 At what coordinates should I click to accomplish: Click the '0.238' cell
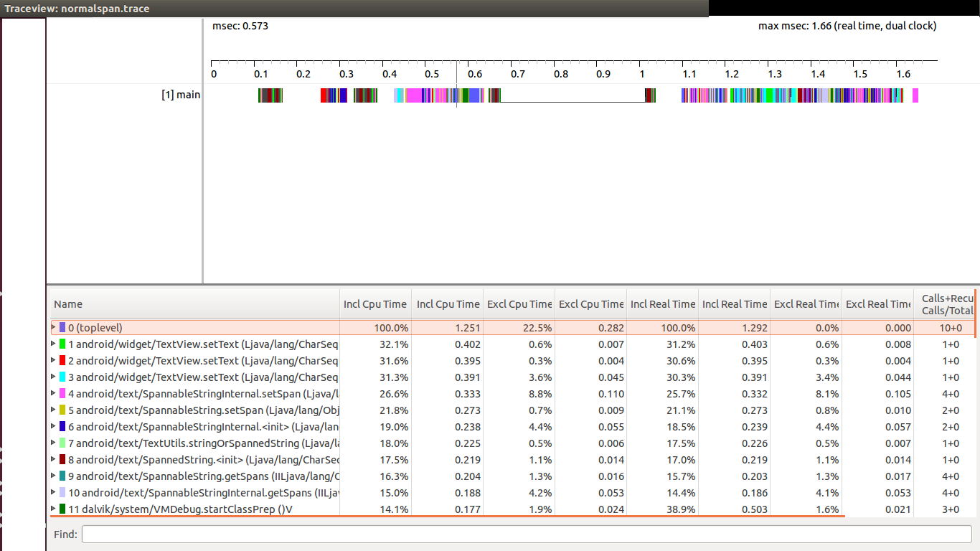[467, 427]
